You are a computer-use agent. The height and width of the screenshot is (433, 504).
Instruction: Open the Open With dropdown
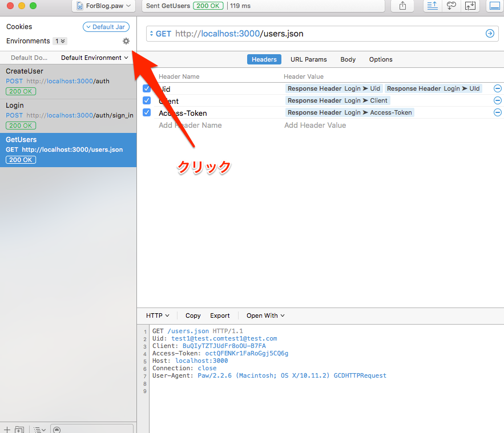(x=265, y=315)
